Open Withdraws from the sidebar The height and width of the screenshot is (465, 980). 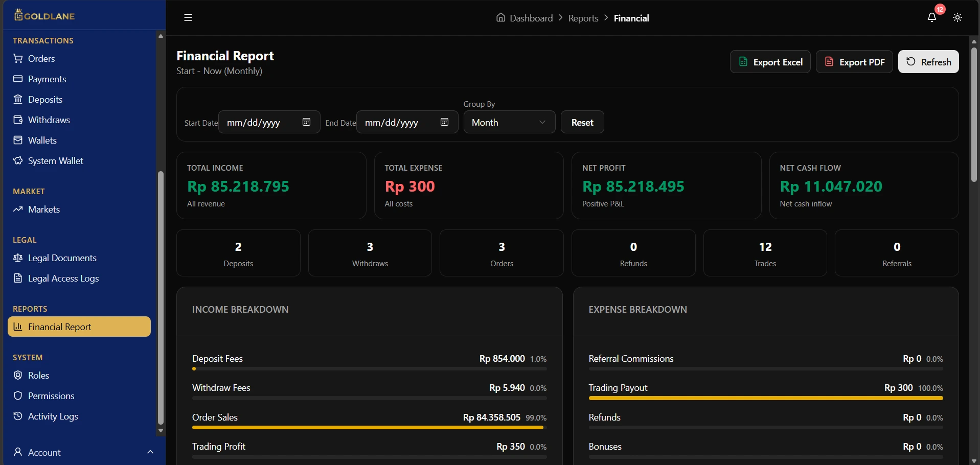click(x=79, y=120)
